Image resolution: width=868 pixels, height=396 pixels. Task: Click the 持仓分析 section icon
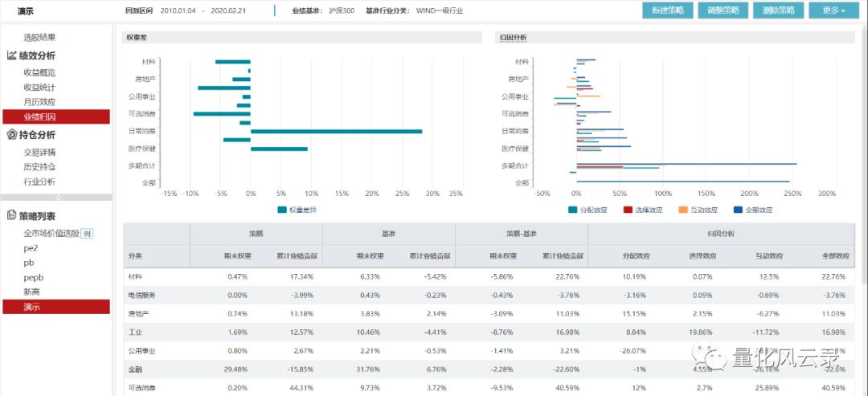click(12, 134)
